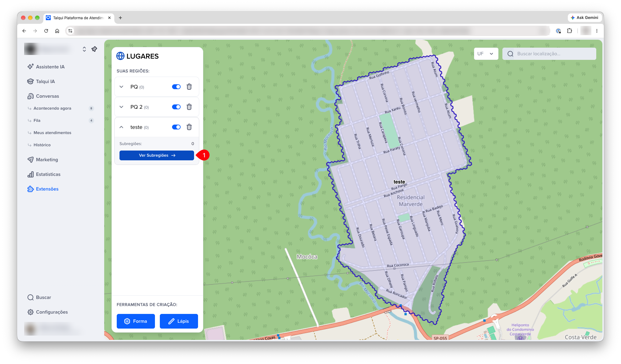Click the teste region label on map

(x=399, y=182)
